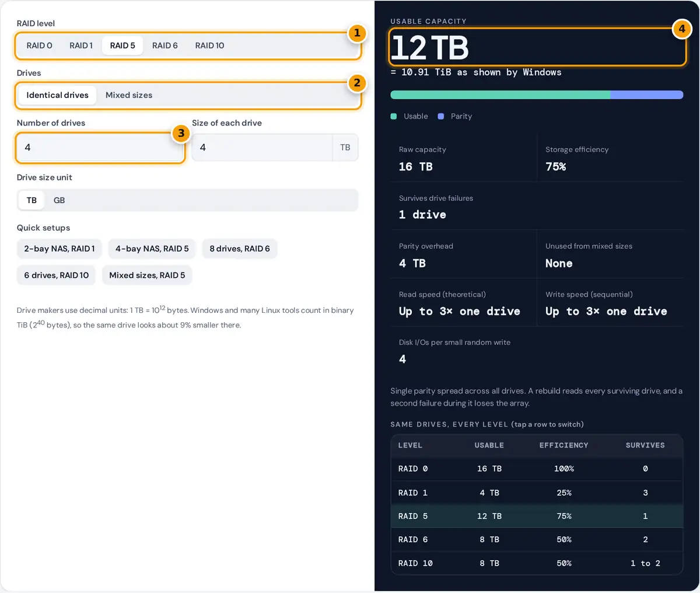The height and width of the screenshot is (593, 700).
Task: Click the Size of each drive field
Action: 262,148
